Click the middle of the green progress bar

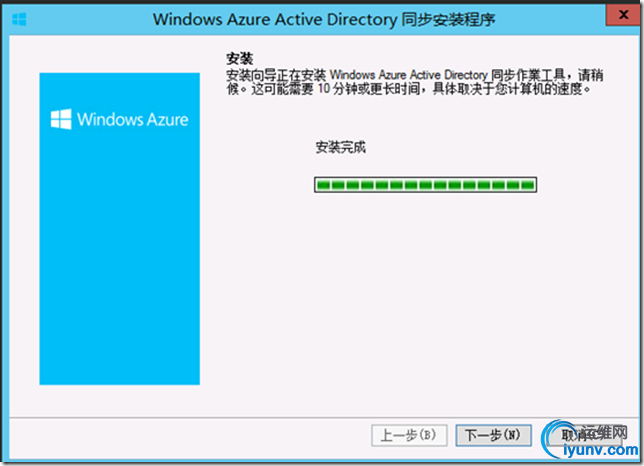pos(425,184)
